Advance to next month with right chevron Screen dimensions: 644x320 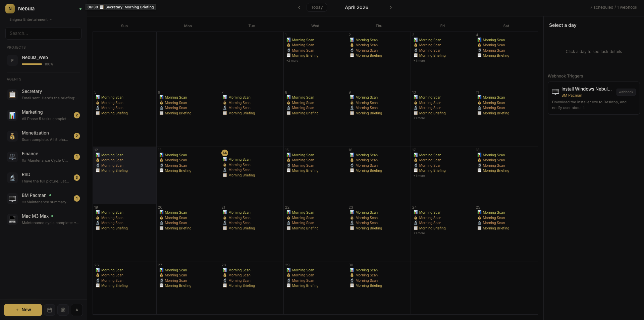pos(391,7)
